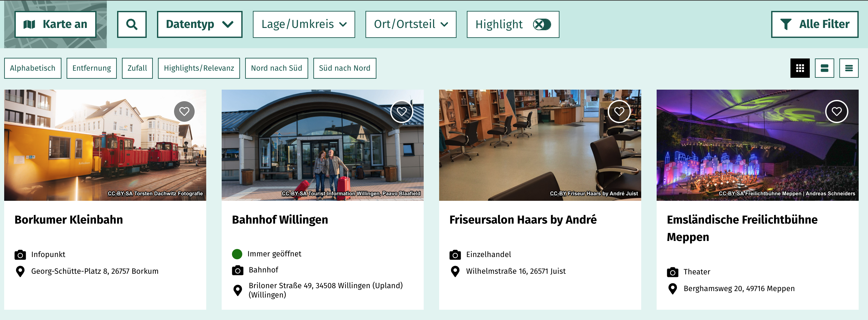Favorite Bahnhof Willingen with heart icon
Image resolution: width=868 pixels, height=320 pixels.
coord(402,111)
